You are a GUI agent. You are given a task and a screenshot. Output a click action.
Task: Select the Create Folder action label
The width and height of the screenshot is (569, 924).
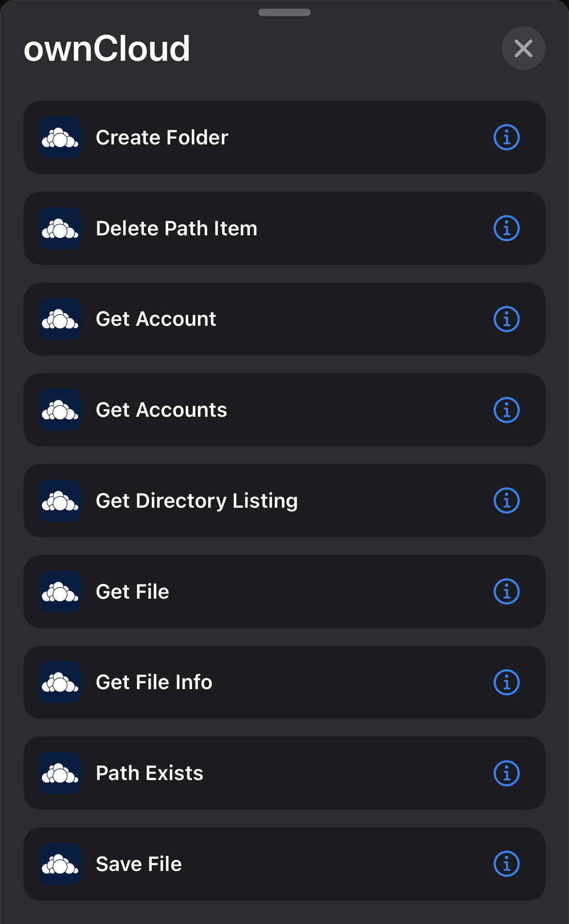[162, 138]
